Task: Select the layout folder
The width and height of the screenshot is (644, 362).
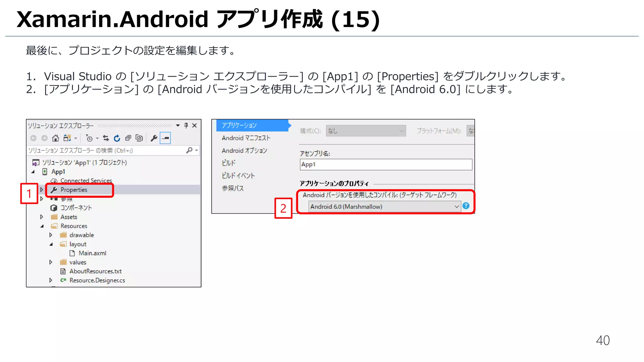Action: pyautogui.click(x=78, y=244)
